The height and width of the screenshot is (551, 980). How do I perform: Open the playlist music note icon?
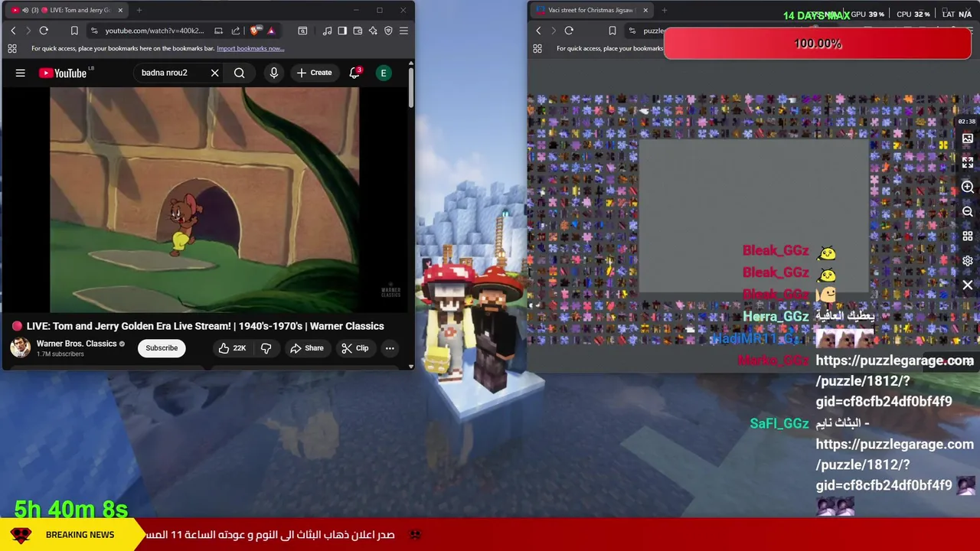[x=327, y=31]
